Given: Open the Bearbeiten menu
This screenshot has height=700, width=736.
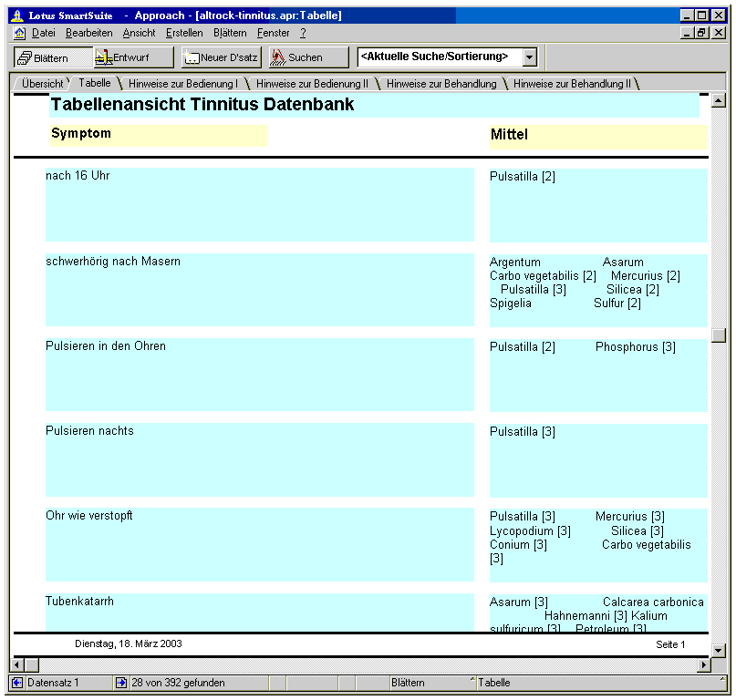Looking at the screenshot, I should [x=89, y=33].
